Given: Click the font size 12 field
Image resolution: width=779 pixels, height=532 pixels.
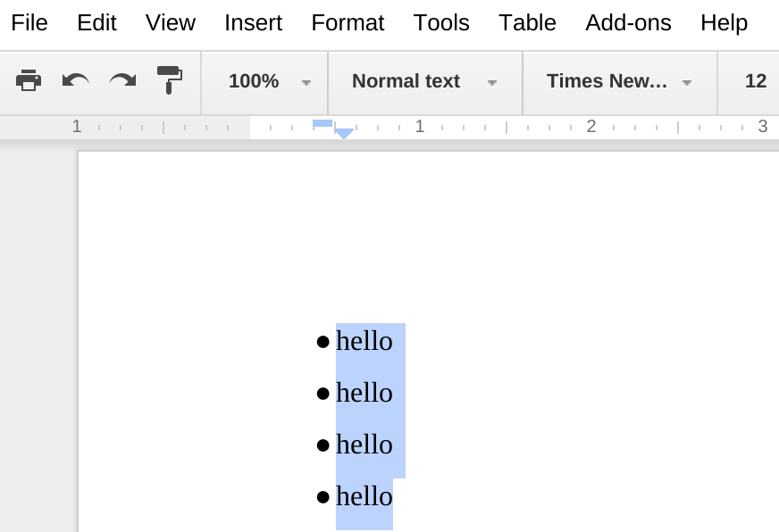Looking at the screenshot, I should point(755,82).
